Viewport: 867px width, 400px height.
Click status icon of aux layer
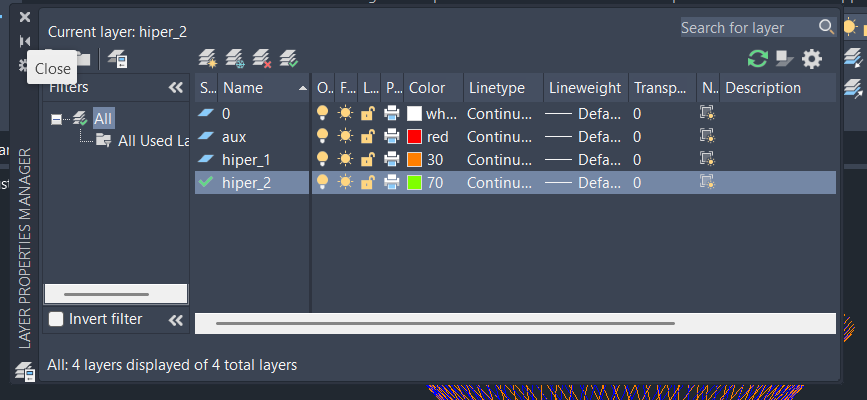point(206,136)
